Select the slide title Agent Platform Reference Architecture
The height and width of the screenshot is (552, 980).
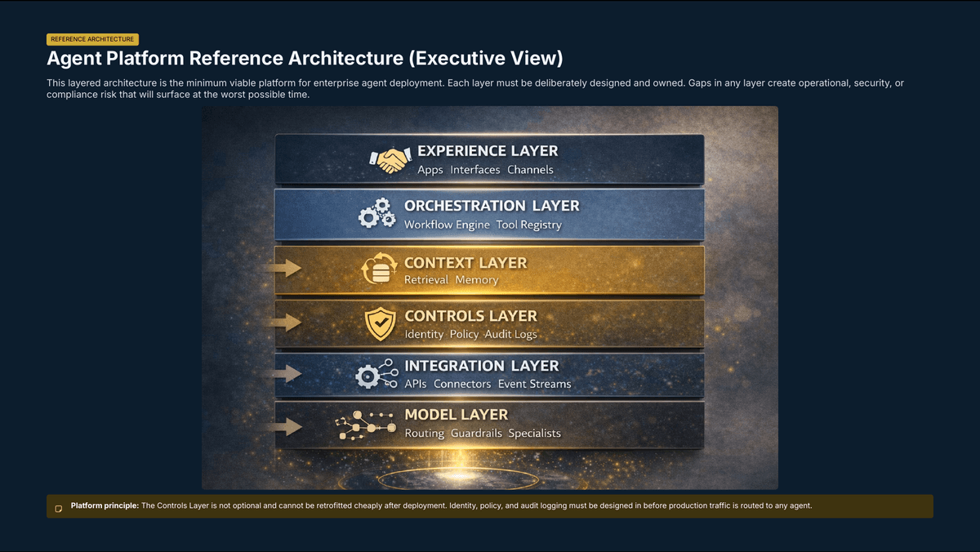pyautogui.click(x=305, y=59)
